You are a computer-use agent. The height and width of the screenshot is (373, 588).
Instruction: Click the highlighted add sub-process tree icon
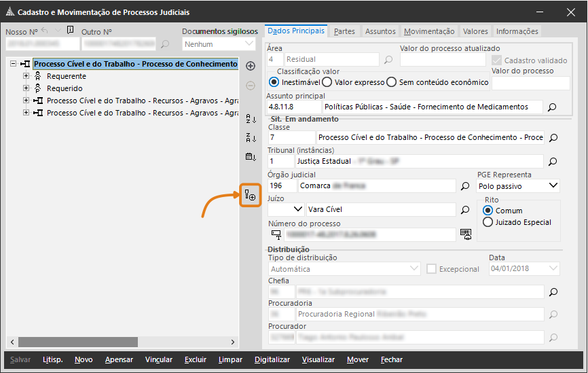pos(250,196)
